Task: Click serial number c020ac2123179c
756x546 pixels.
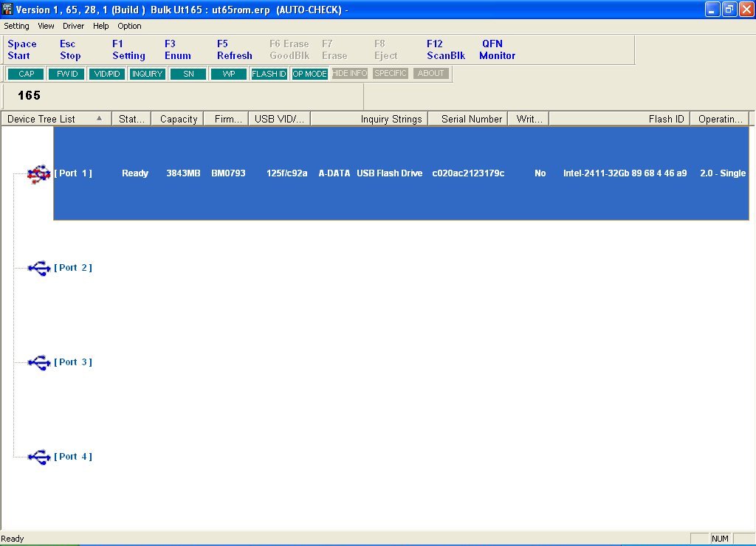Action: coord(468,173)
